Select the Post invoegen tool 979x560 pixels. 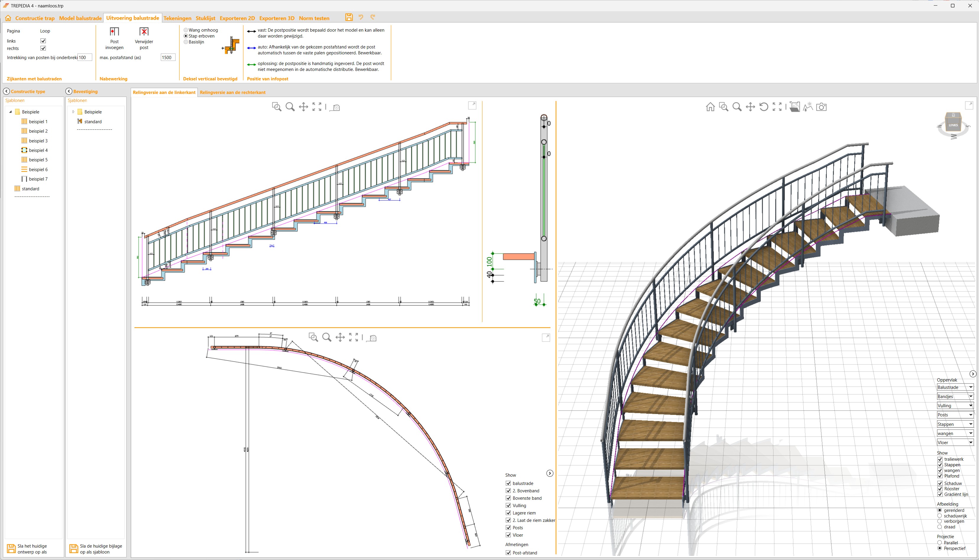click(x=114, y=38)
